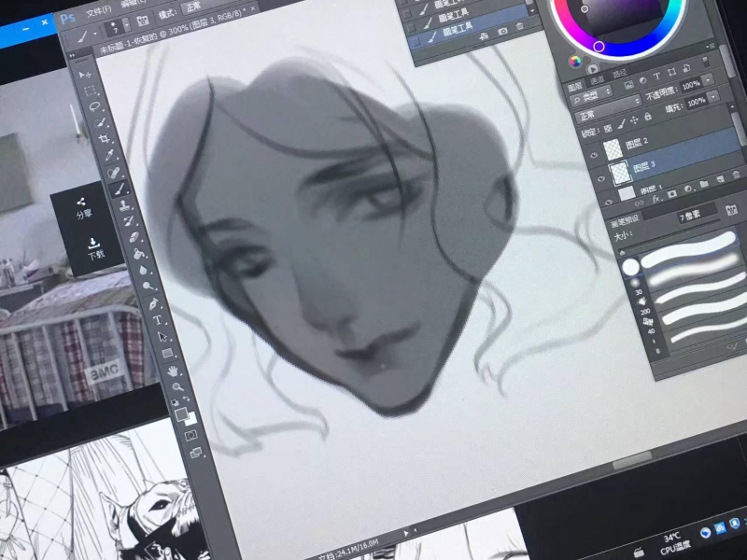Click 分享 in the background window
This screenshot has height=560, width=747.
point(82,208)
